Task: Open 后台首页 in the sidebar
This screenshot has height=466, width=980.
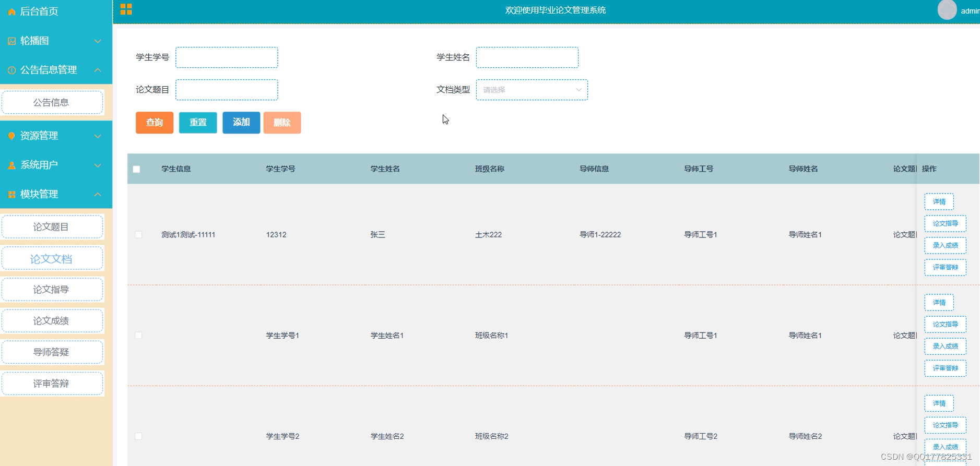Action: click(39, 11)
